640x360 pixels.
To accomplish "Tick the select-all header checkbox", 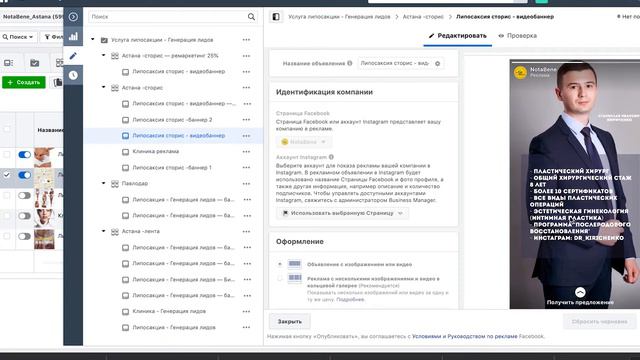I will [x=7, y=129].
